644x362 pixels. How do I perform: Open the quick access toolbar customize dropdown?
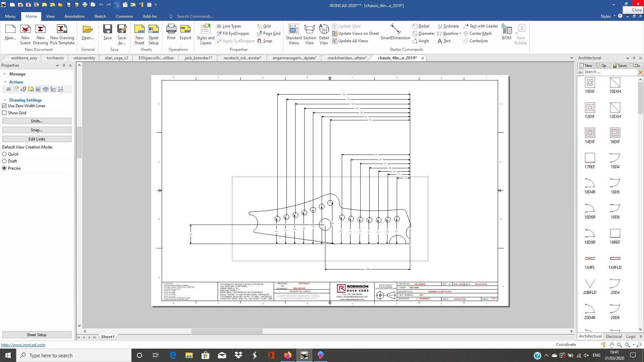point(156,5)
